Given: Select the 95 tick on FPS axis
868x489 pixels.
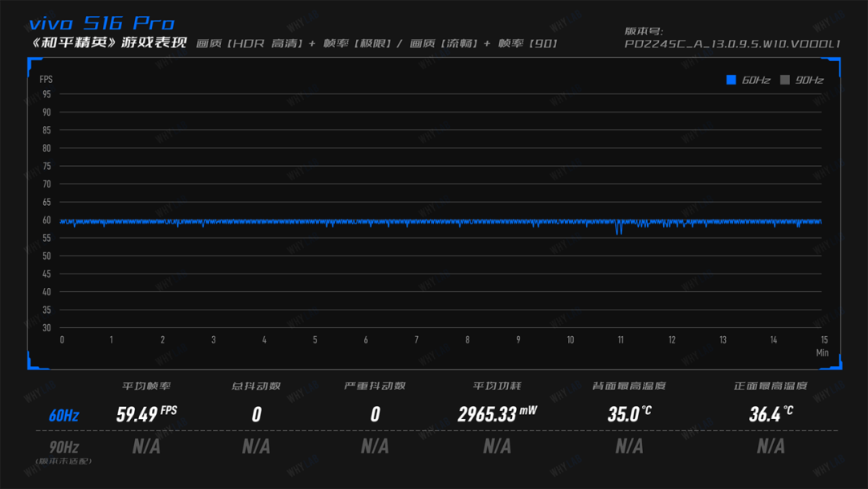Looking at the screenshot, I should pyautogui.click(x=47, y=94).
